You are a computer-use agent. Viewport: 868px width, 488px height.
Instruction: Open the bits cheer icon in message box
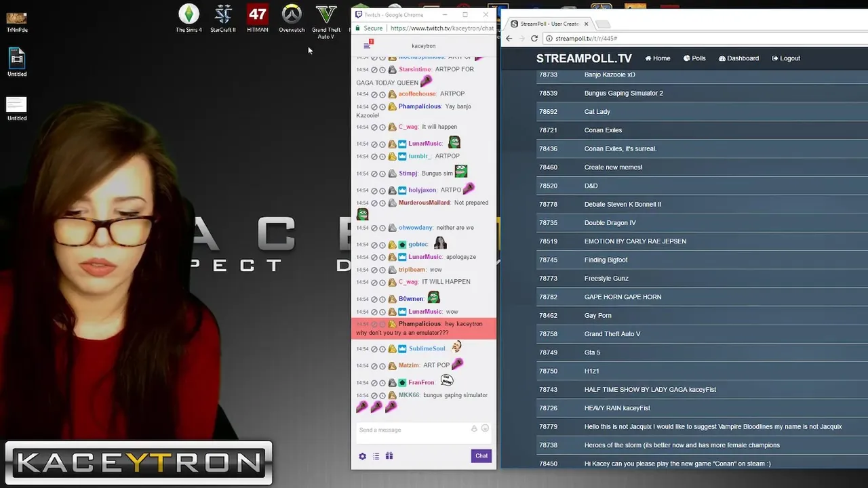(474, 428)
